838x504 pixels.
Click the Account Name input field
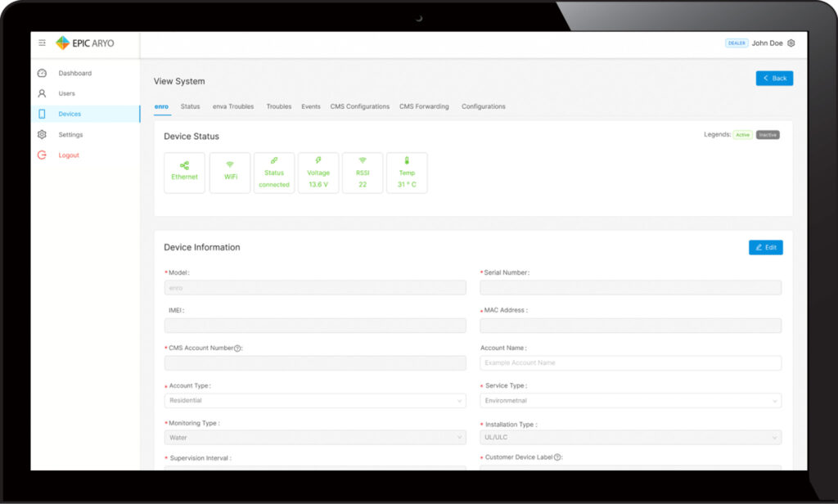coord(630,362)
